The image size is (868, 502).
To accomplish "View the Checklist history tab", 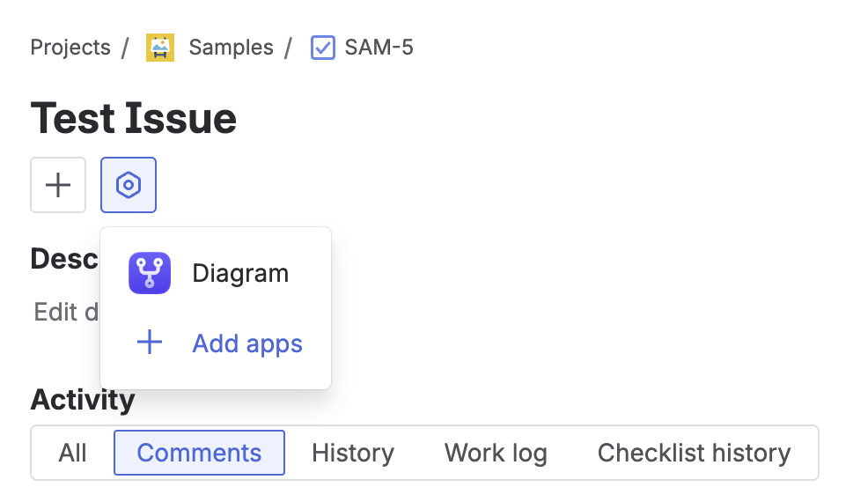I will tap(694, 453).
